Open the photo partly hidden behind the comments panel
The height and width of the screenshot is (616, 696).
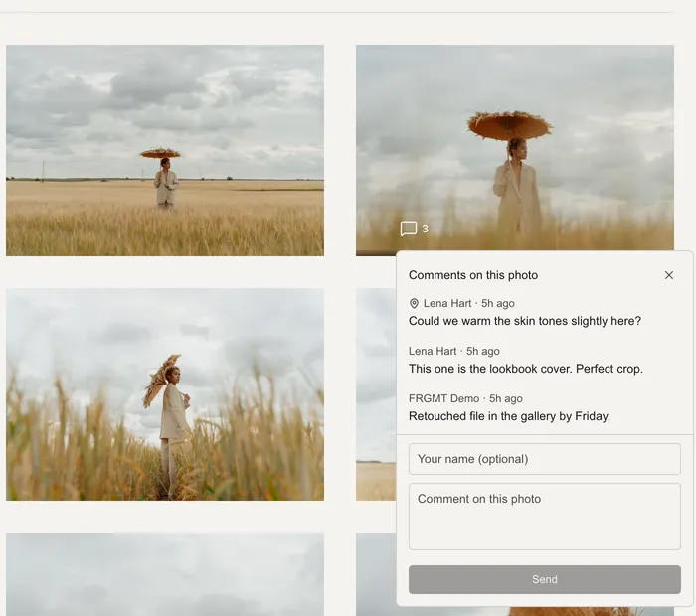[x=376, y=394]
